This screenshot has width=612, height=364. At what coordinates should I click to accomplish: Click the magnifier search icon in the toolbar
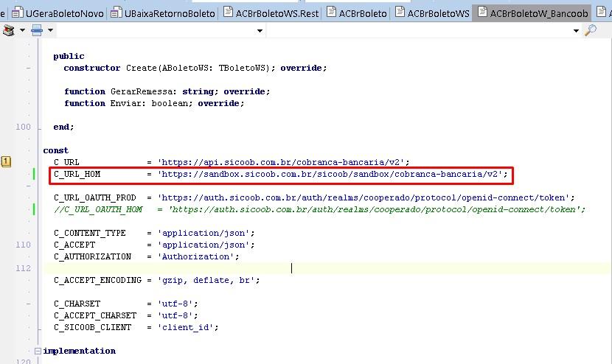coord(591,30)
